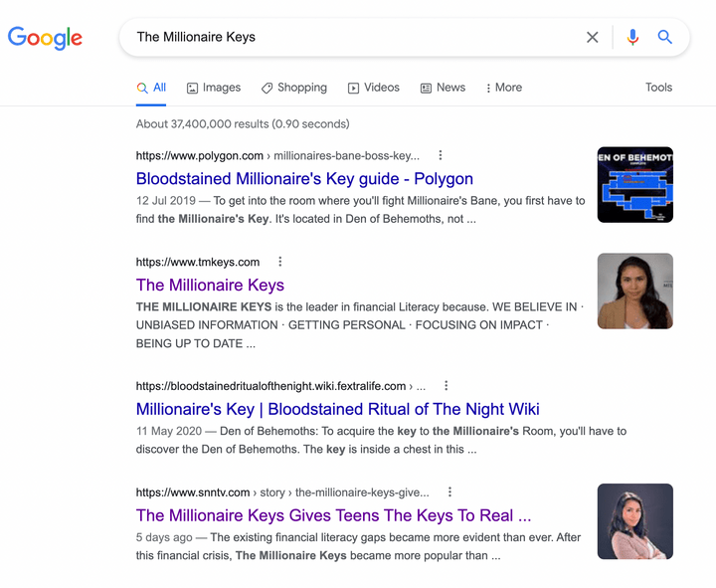This screenshot has height=588, width=716.
Task: Open the Shopping tab
Action: click(294, 88)
